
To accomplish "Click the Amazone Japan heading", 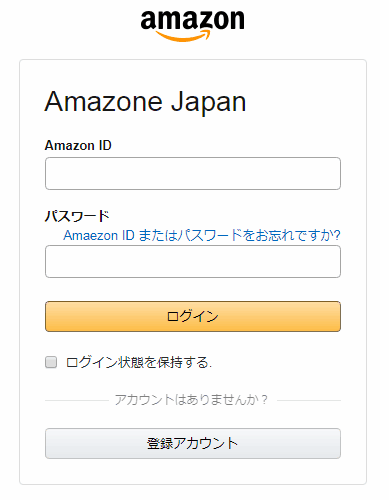I will pyautogui.click(x=145, y=102).
